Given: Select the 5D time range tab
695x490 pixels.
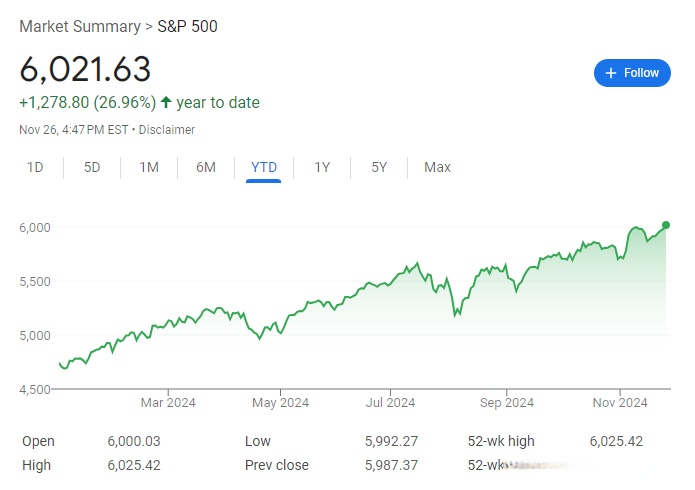Looking at the screenshot, I should [92, 167].
